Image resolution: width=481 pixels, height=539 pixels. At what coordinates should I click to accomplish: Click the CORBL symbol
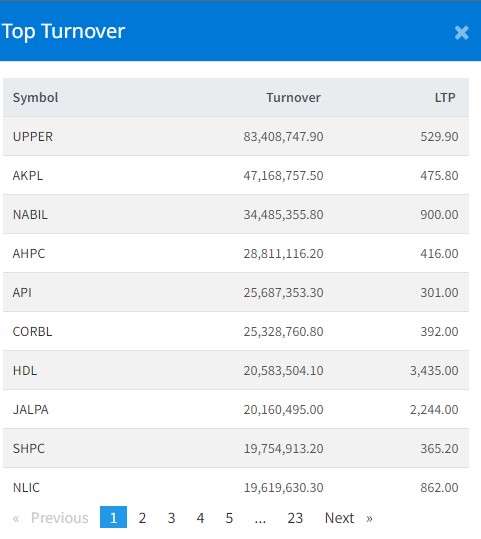click(32, 332)
